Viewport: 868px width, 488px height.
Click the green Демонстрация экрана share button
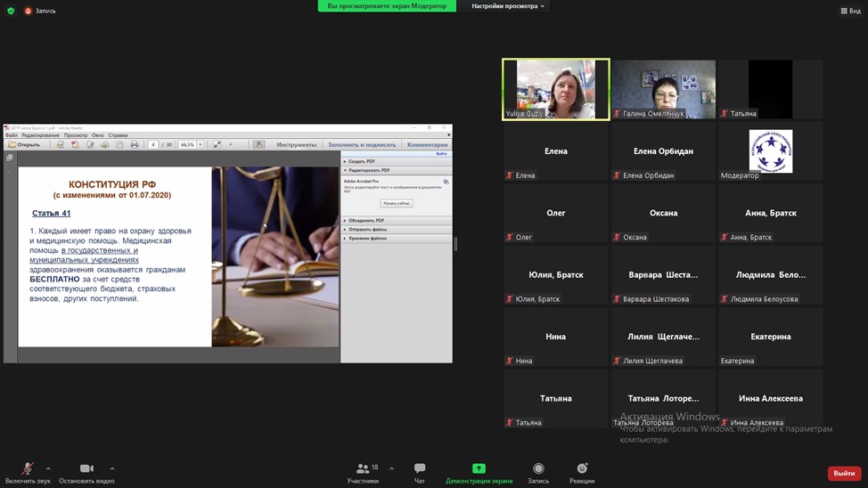coord(479,469)
